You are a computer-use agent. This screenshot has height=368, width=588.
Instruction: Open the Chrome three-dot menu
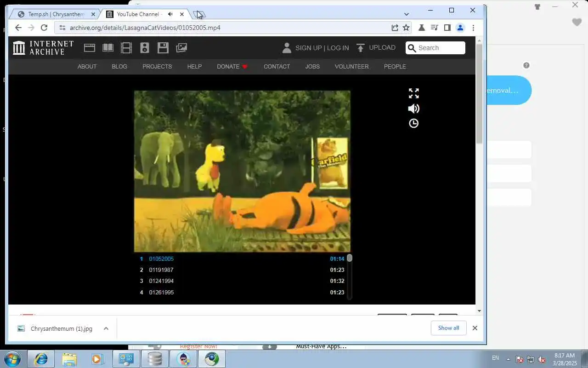coord(473,28)
